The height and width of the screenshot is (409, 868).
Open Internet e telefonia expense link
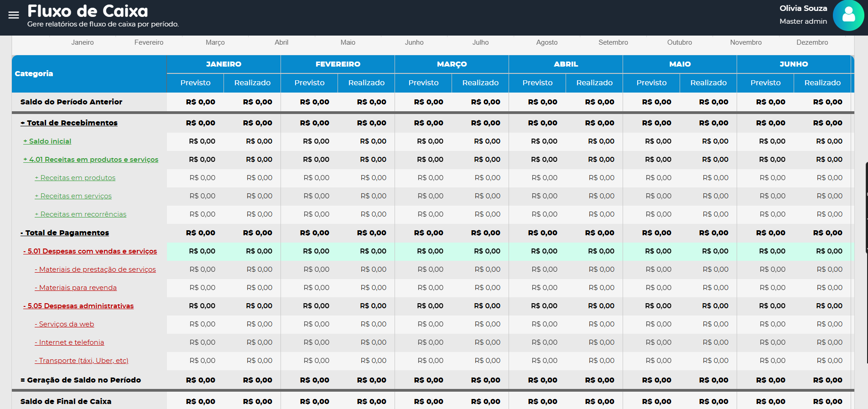point(69,342)
